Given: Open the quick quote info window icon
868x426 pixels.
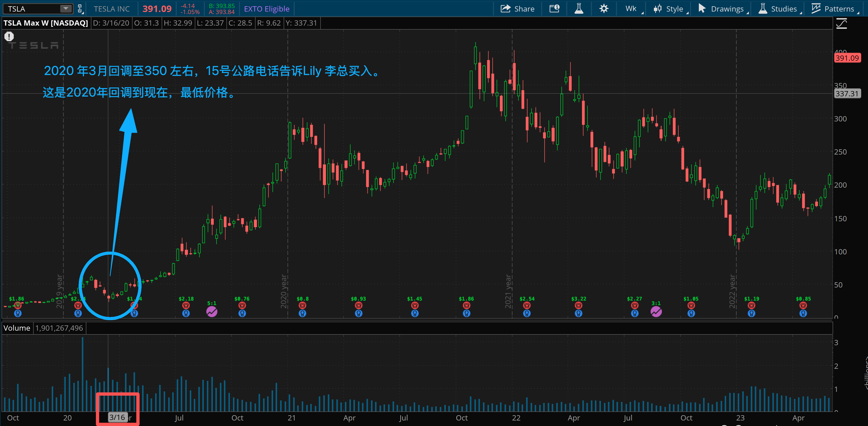Looking at the screenshot, I should click(554, 9).
